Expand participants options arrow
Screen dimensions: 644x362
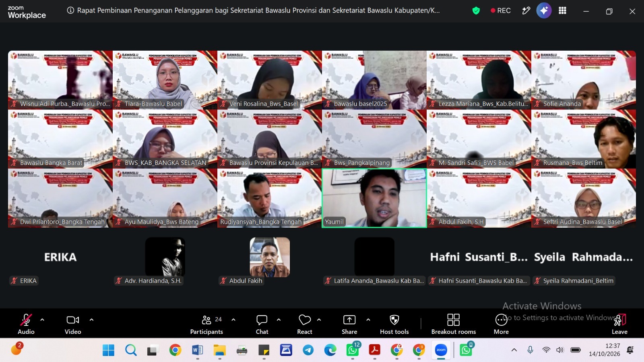click(x=233, y=320)
